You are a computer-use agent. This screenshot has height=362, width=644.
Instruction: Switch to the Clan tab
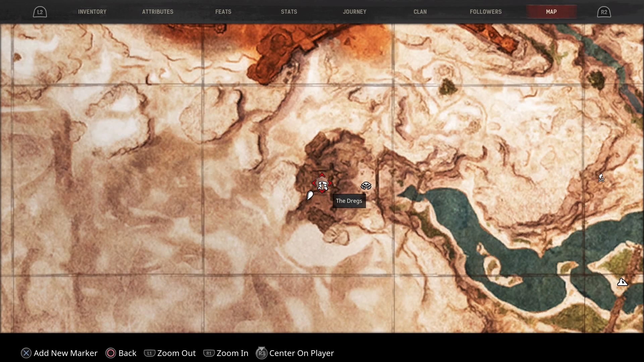point(420,12)
